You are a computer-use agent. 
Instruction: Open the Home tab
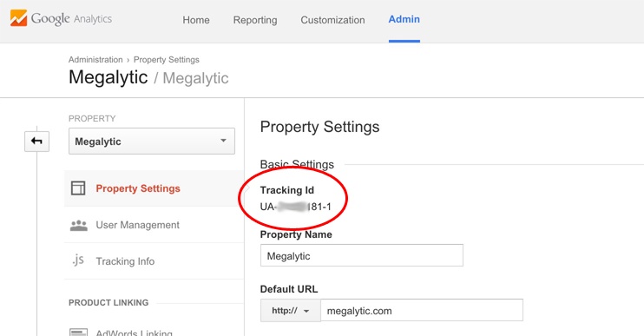[x=196, y=20]
